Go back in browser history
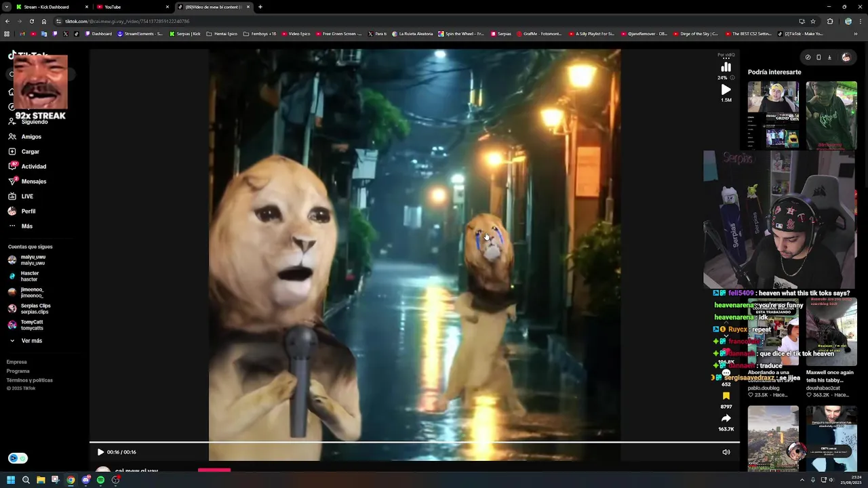The height and width of the screenshot is (488, 868). [x=7, y=21]
